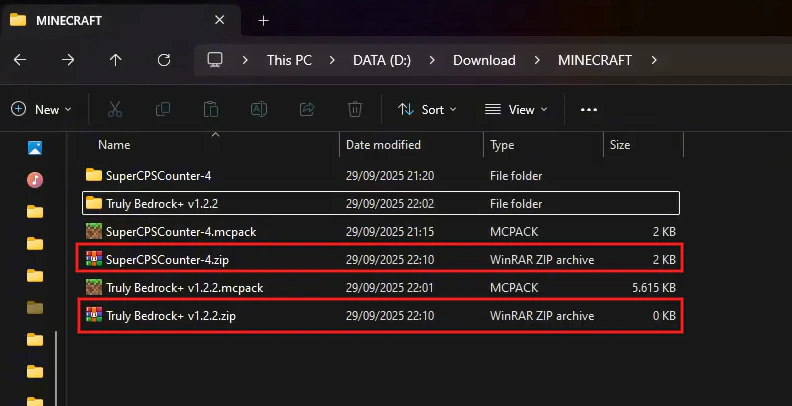Viewport: 792px width, 406px height.
Task: Click date 29/09/2025 22:01
Action: click(390, 288)
